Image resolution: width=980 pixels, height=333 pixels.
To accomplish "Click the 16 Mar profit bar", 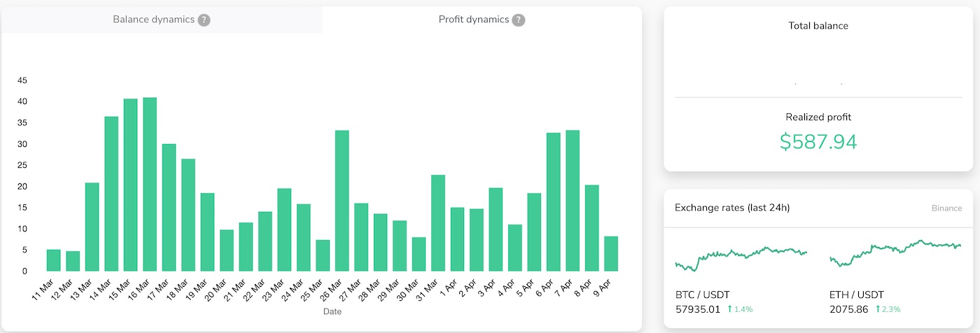I will [x=150, y=184].
